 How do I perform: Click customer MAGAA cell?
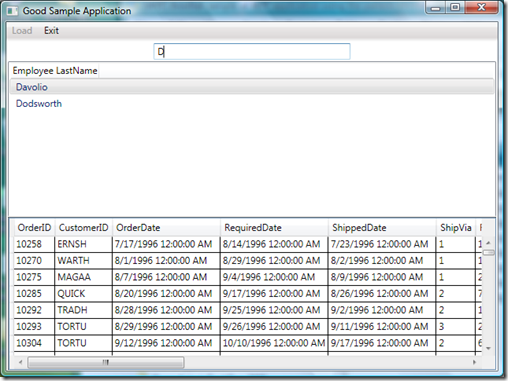coord(83,277)
